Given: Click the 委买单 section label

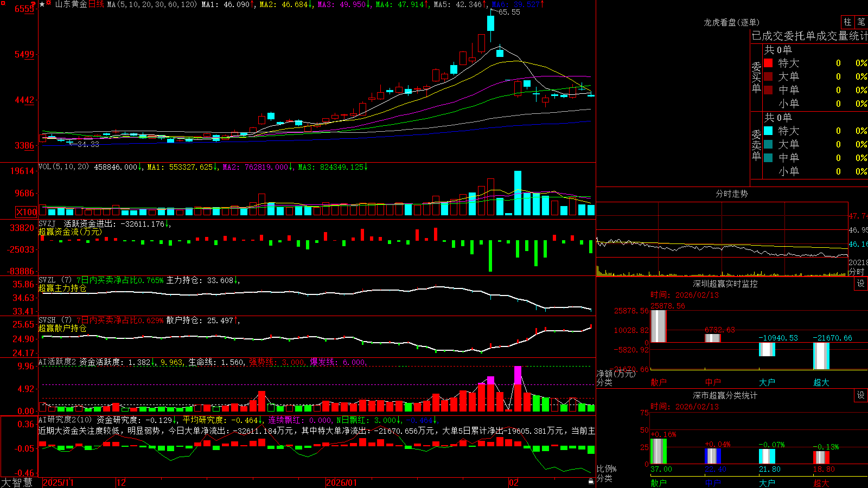Looking at the screenshot, I should click(x=756, y=77).
